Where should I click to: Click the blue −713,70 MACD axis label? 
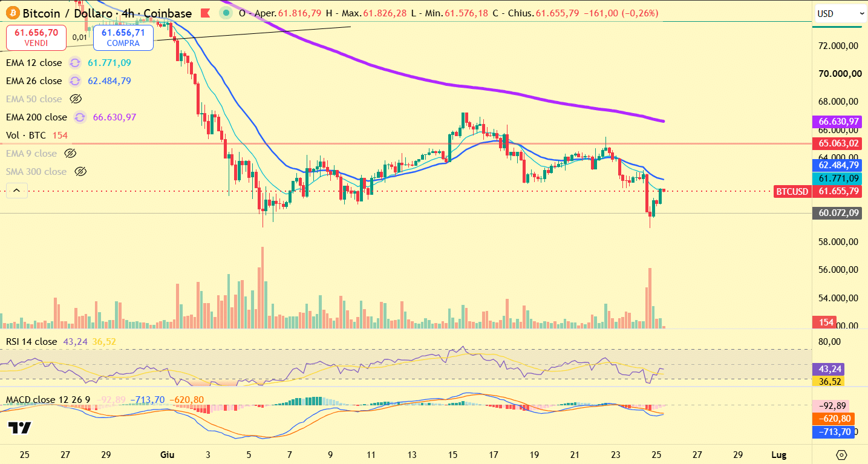834,431
